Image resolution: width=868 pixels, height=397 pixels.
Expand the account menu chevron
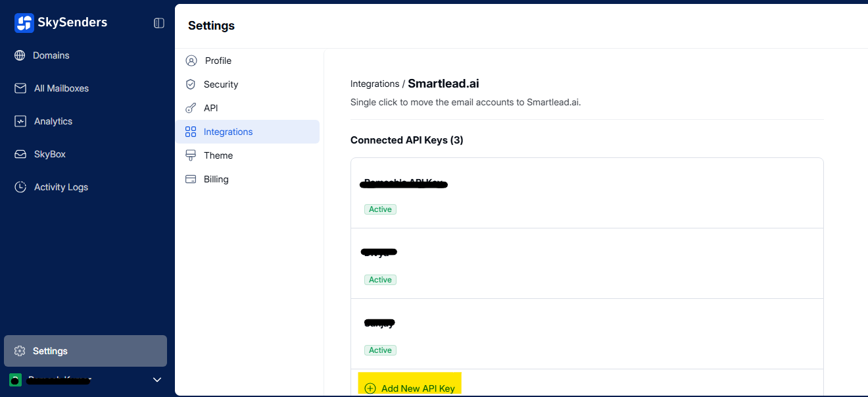[x=157, y=380]
